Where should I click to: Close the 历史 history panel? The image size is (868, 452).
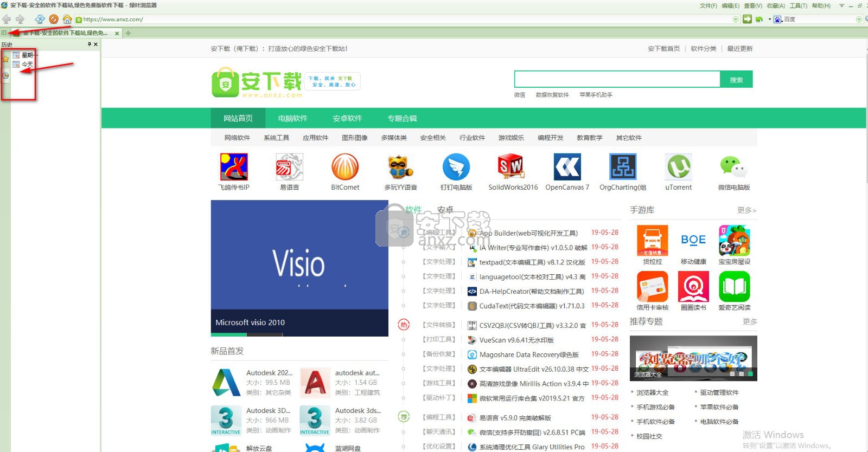96,44
